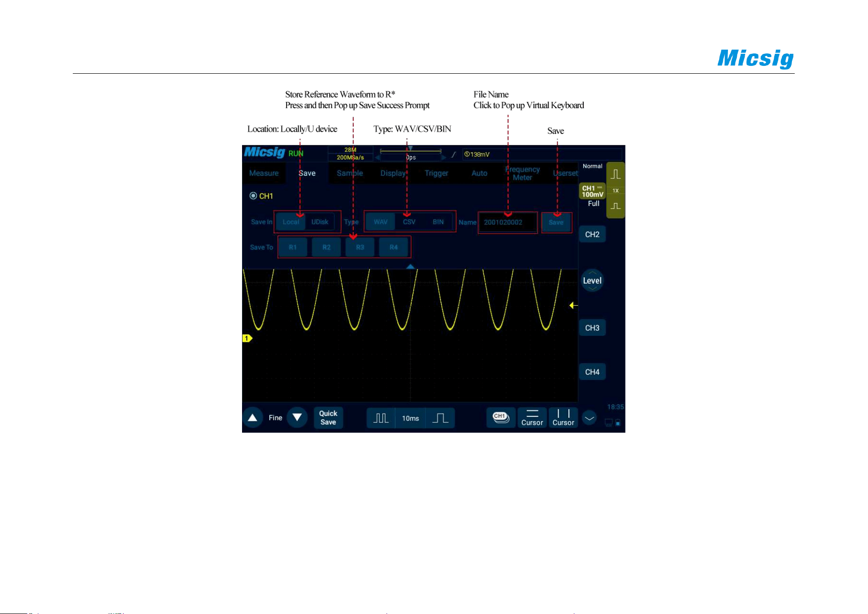Open the Display tab
Screen dimensions: 868x614
(x=393, y=173)
